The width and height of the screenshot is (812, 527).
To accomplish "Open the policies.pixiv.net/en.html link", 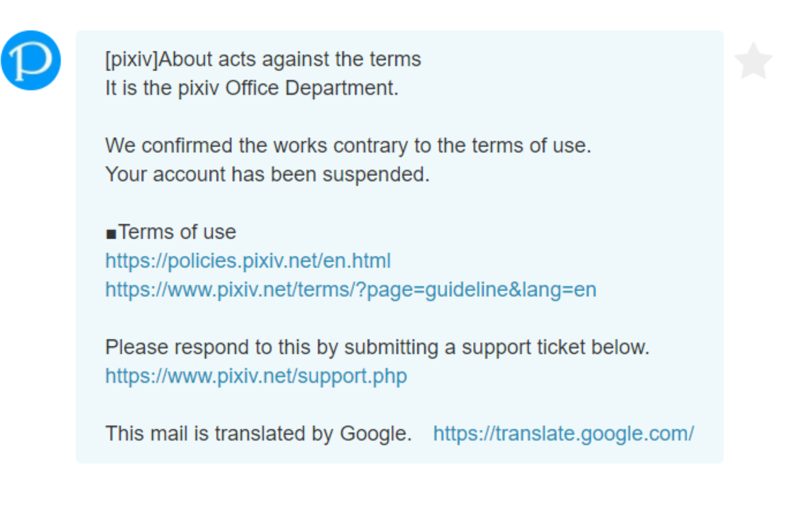I will pyautogui.click(x=248, y=261).
